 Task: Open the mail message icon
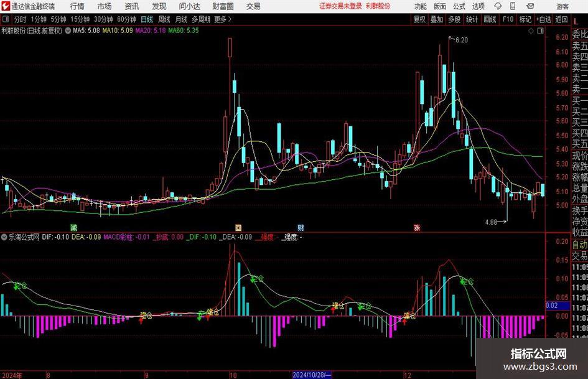pyautogui.click(x=530, y=6)
